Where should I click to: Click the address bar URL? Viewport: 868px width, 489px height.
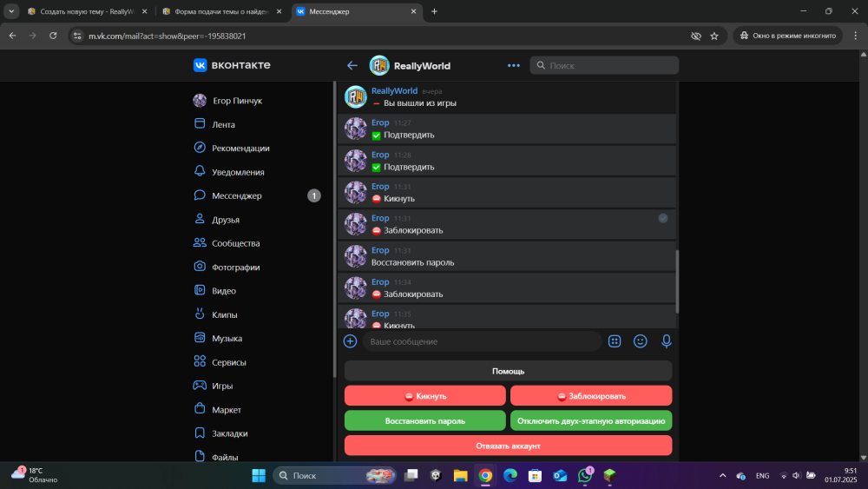click(168, 36)
